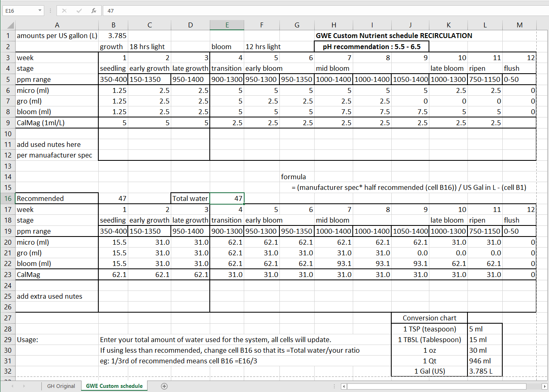Select cell with 3.785 gallon value
The height and width of the screenshot is (392, 549).
[113, 36]
